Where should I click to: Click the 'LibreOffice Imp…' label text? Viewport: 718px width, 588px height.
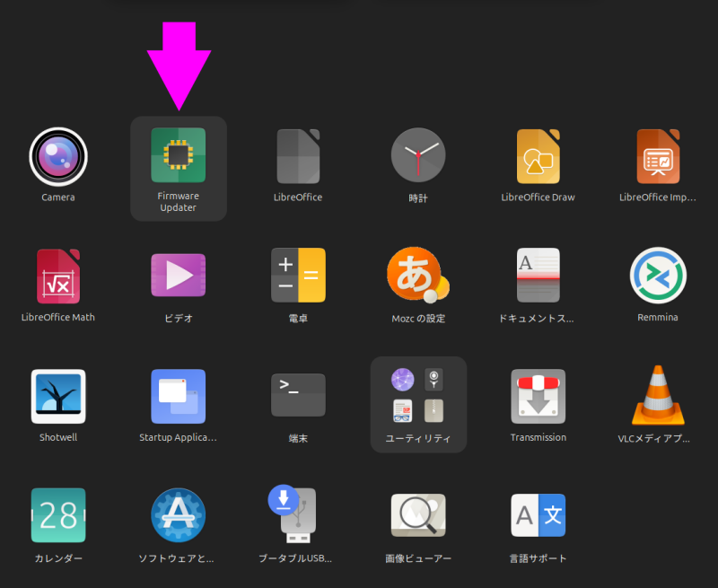point(658,197)
